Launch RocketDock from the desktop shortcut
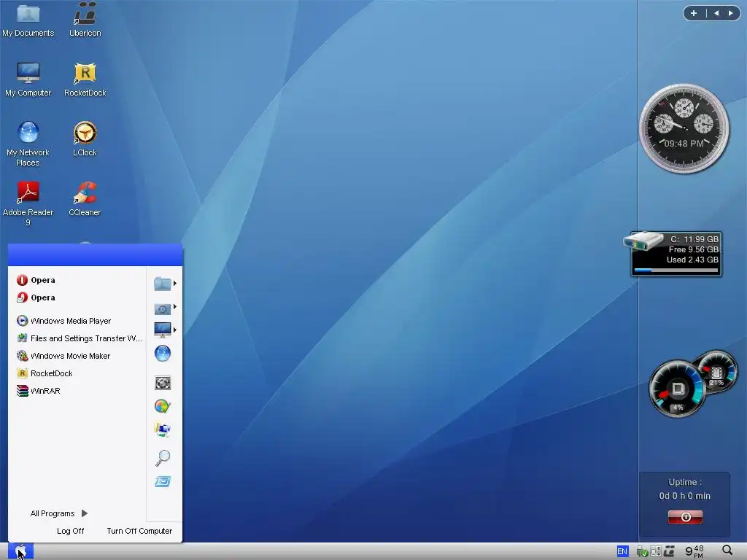Screen dimensions: 747x560 point(85,79)
